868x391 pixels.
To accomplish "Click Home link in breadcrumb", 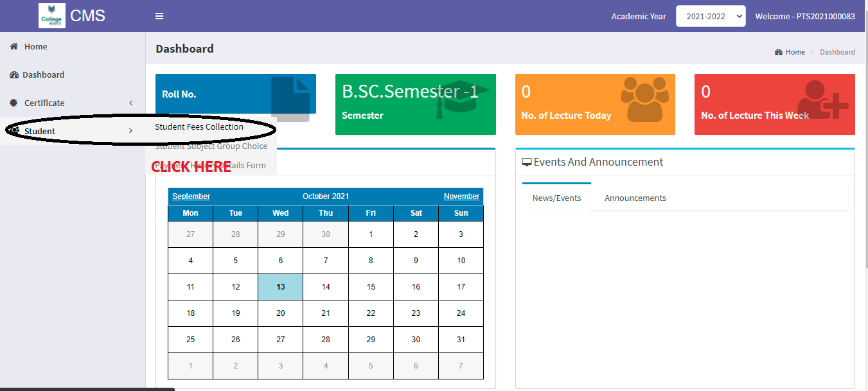I will tap(795, 52).
